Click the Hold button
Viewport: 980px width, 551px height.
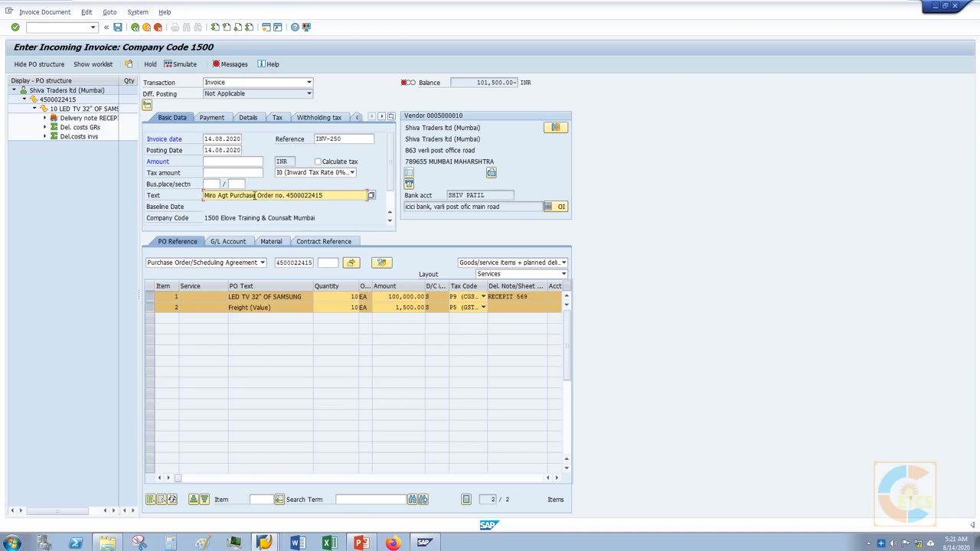pos(150,64)
